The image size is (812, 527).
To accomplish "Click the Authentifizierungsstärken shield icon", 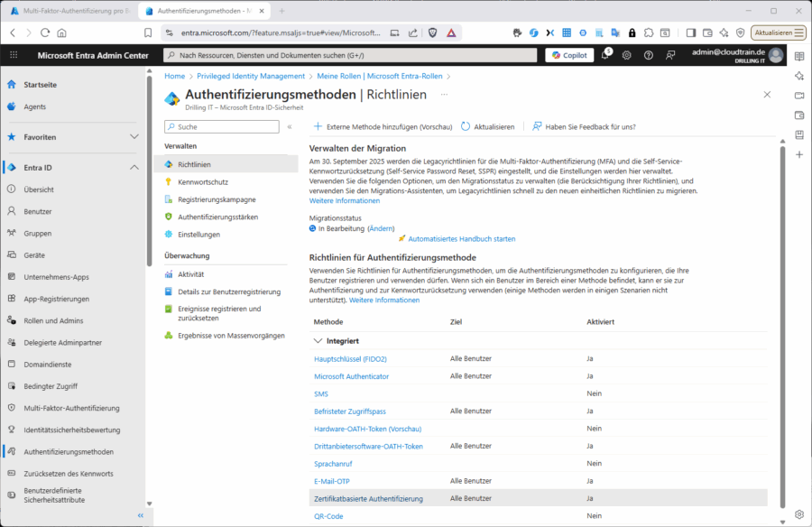I will [169, 217].
